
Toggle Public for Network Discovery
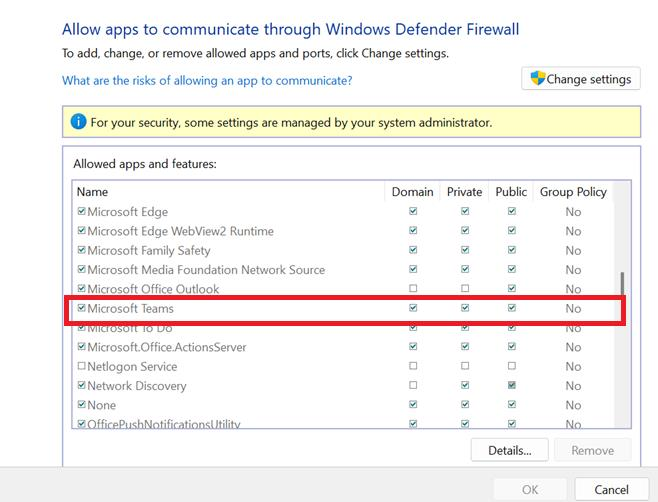[512, 385]
